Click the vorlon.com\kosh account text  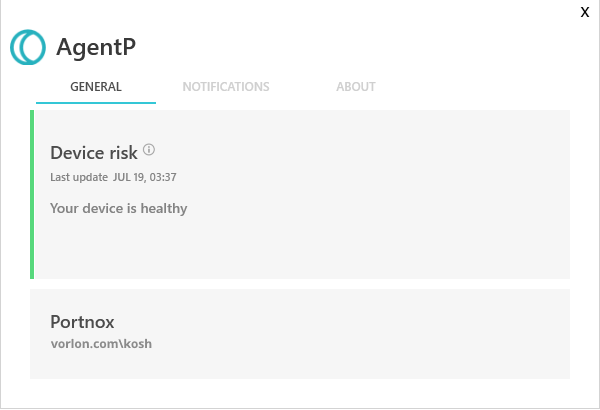point(101,344)
